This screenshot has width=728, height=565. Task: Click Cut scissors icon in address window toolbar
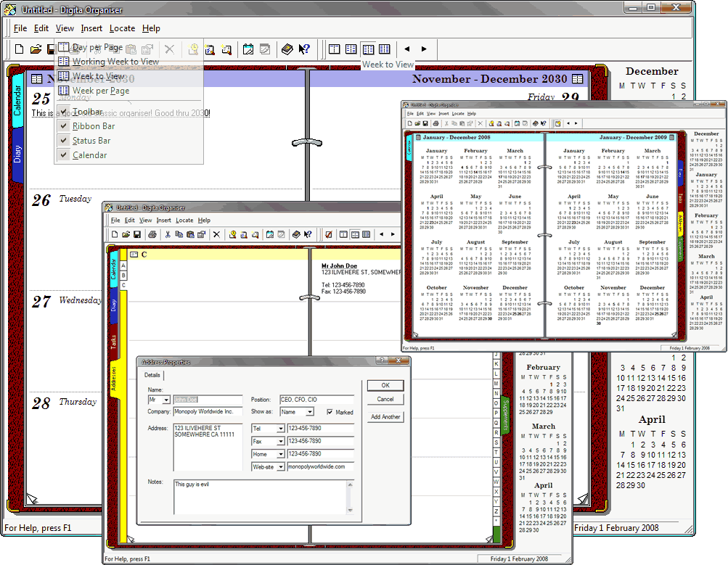(168, 234)
